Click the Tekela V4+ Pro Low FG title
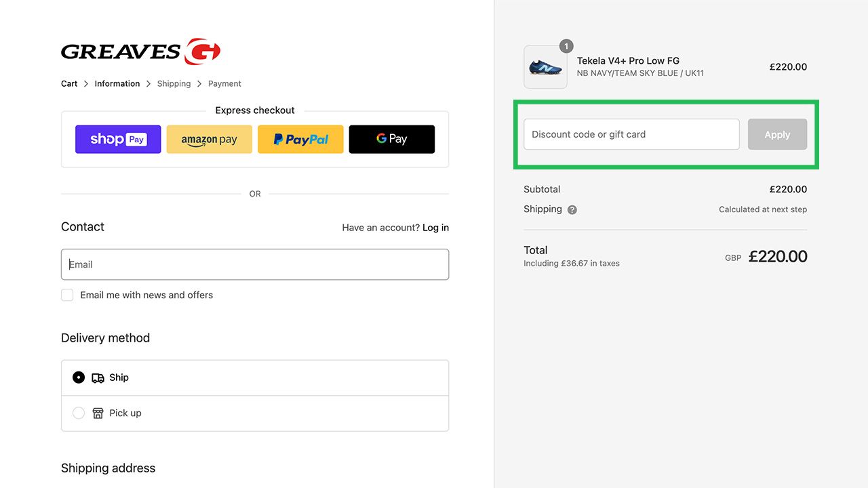 coord(628,61)
